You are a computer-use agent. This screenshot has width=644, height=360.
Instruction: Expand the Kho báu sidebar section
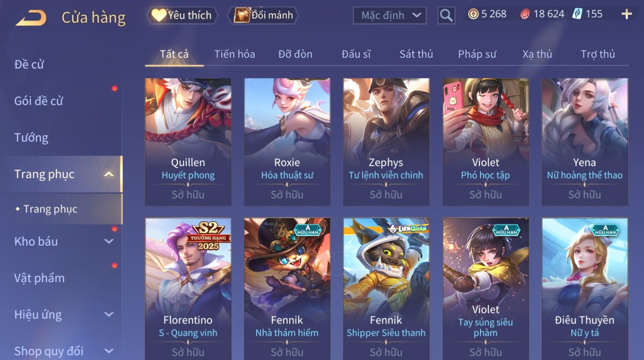(109, 241)
